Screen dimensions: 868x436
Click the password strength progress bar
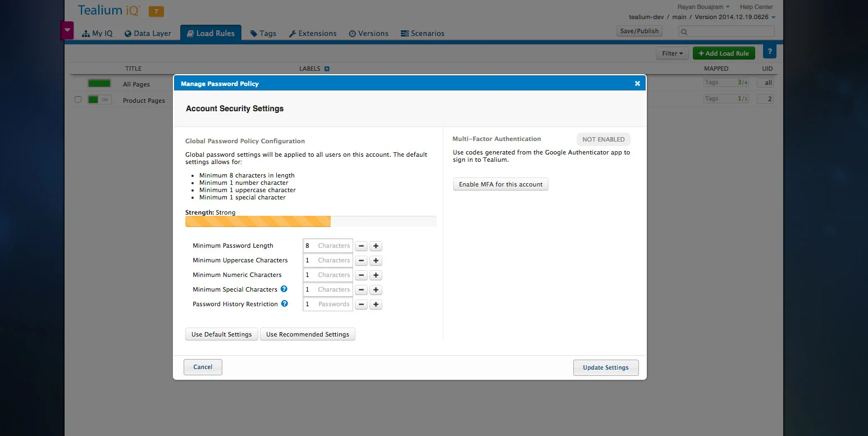[x=310, y=221]
